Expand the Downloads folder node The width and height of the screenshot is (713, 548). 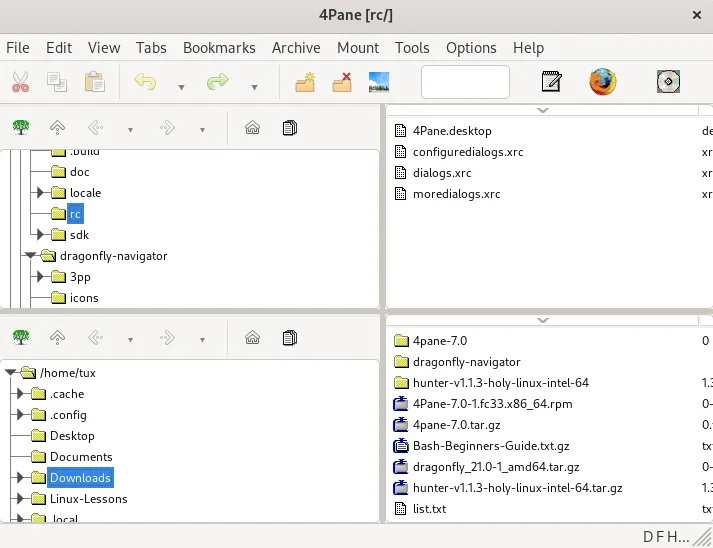pyautogui.click(x=20, y=478)
